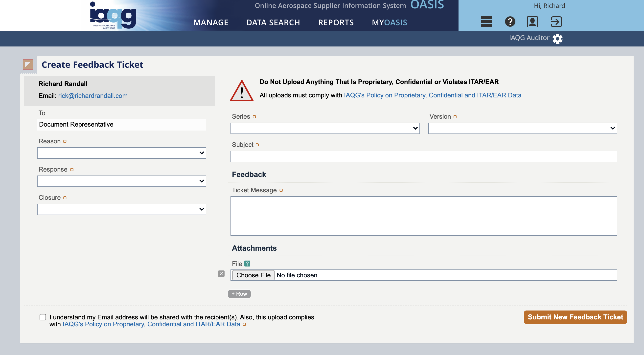Open IAQG policy link in warning banner
The width and height of the screenshot is (644, 355).
click(433, 95)
